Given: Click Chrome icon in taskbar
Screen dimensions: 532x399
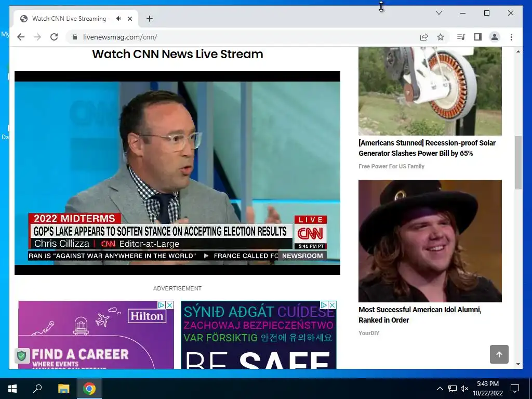Looking at the screenshot, I should 89,389.
